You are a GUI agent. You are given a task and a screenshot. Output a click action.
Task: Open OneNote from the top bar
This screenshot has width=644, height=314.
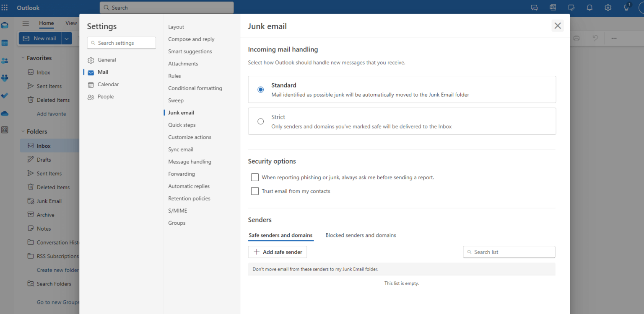coord(553,7)
